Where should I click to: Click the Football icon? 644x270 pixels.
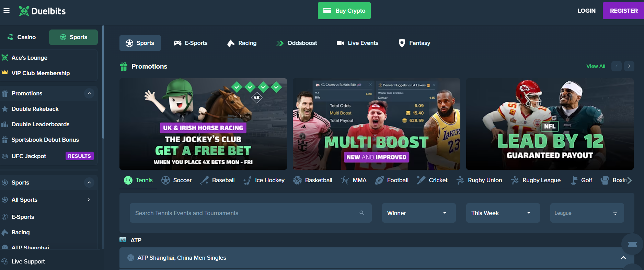[x=379, y=180]
